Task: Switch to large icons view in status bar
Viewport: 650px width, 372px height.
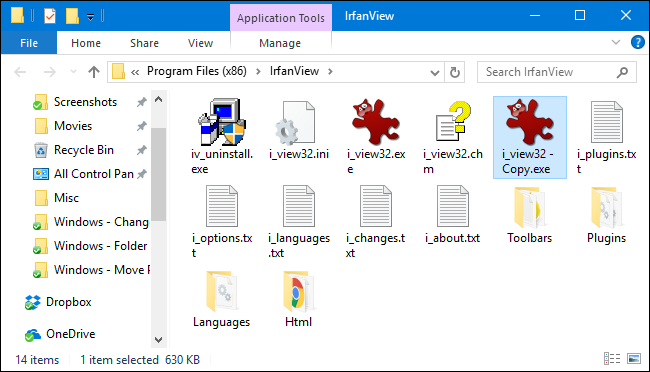Action: [634, 358]
